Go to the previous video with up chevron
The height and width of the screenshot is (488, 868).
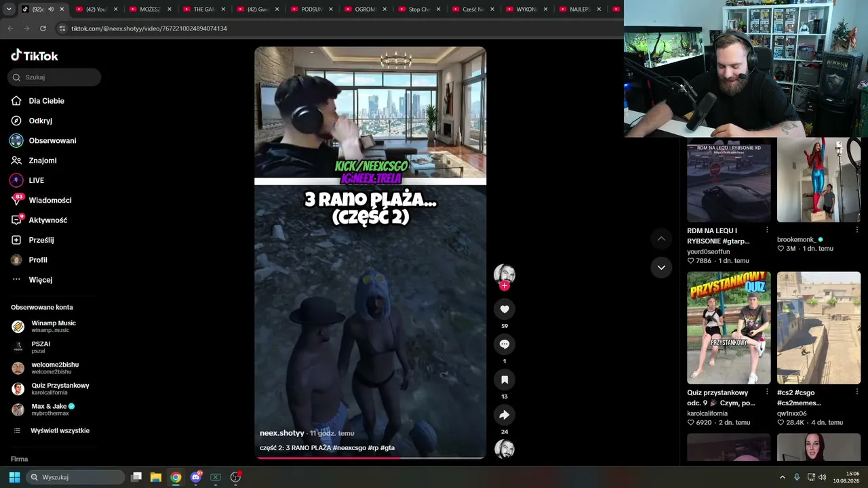[x=661, y=239]
